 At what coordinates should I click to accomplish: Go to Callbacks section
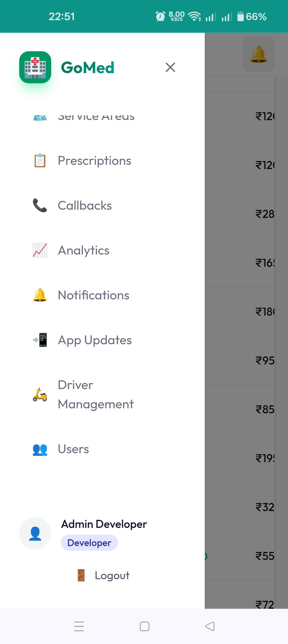(85, 205)
